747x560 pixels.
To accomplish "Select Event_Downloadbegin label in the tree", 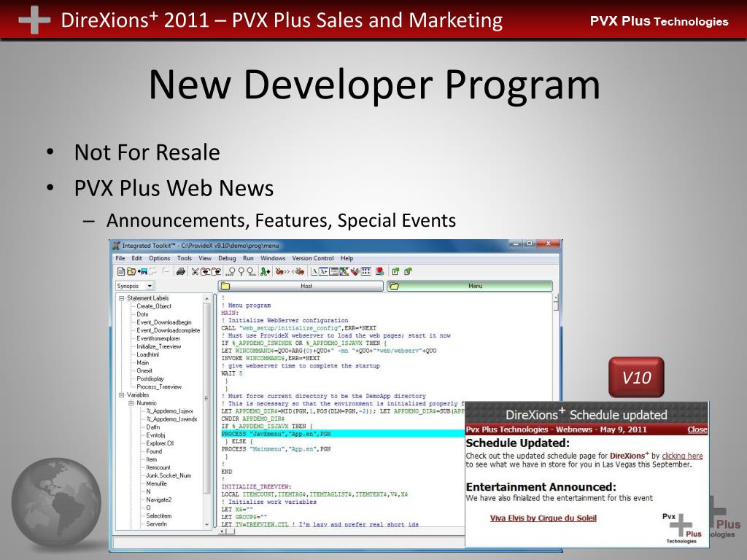I will pyautogui.click(x=164, y=322).
